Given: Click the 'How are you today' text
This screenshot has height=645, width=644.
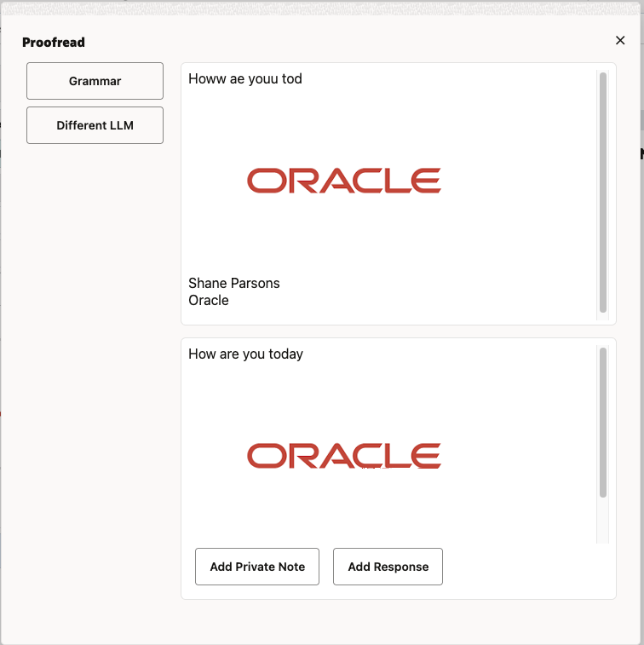Looking at the screenshot, I should click(x=245, y=354).
